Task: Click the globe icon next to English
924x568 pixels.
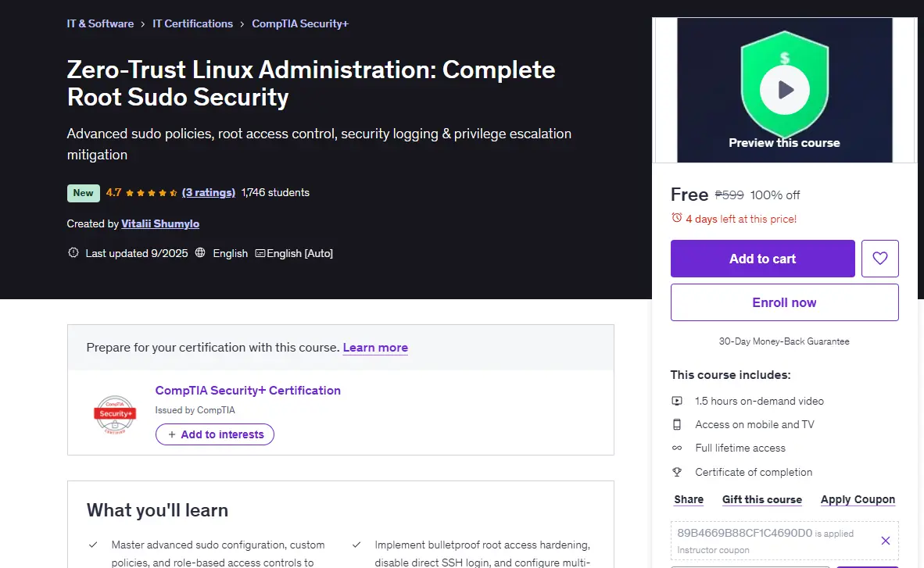Action: 200,253
